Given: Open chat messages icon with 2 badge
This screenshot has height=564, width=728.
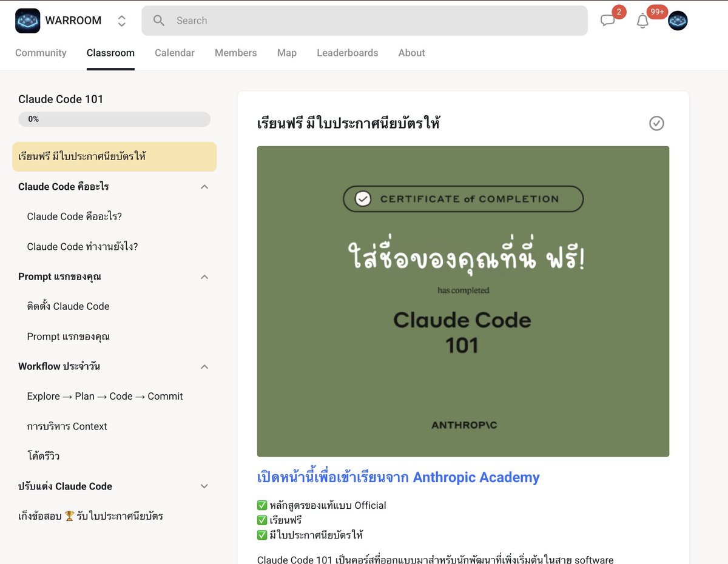Looking at the screenshot, I should pos(608,21).
